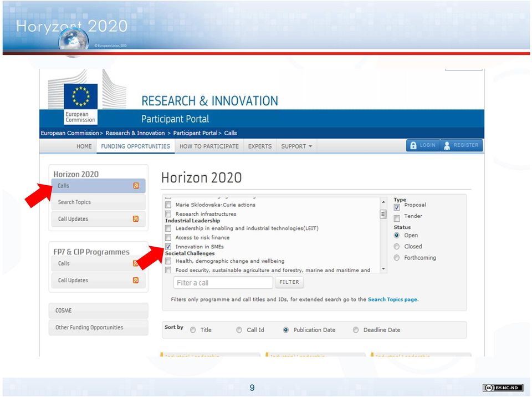The width and height of the screenshot is (532, 397).
Task: Click the Login button
Action: (x=423, y=145)
